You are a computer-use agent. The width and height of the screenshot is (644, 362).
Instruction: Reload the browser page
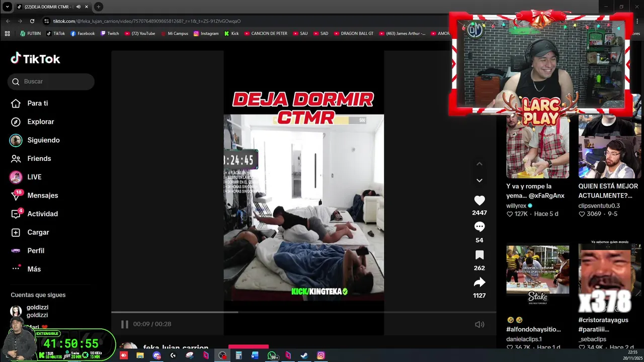[x=32, y=21]
